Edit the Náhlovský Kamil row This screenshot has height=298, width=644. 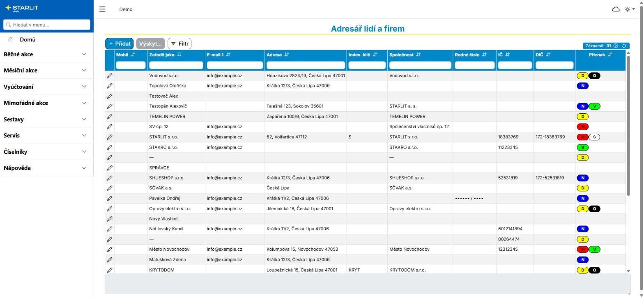tap(110, 229)
